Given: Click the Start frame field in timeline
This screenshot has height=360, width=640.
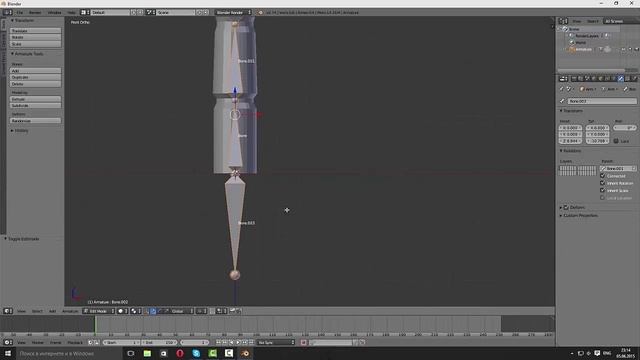Looking at the screenshot, I should (121, 342).
